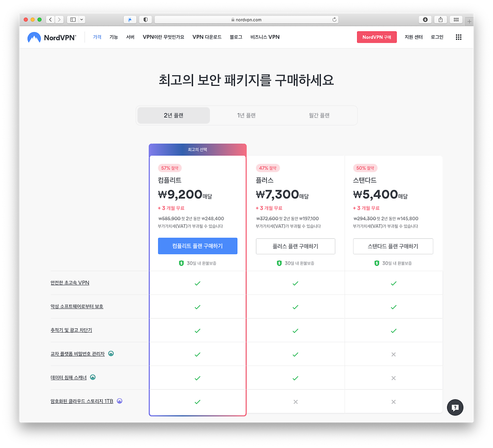493x448 pixels.
Task: Click 컴플리트 플랜 구매하기 button
Action: coord(198,246)
